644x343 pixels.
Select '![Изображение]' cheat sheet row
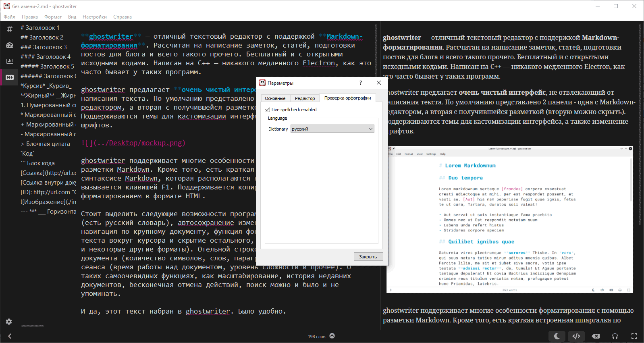coord(48,202)
